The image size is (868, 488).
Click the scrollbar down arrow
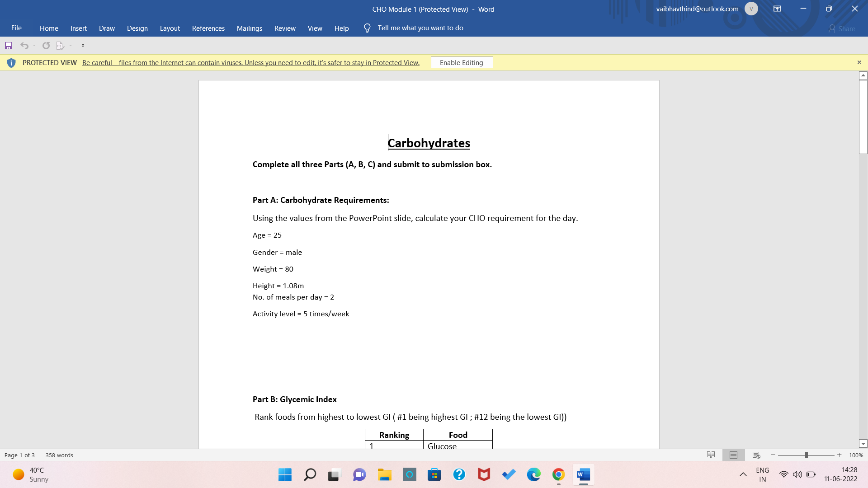tap(863, 444)
